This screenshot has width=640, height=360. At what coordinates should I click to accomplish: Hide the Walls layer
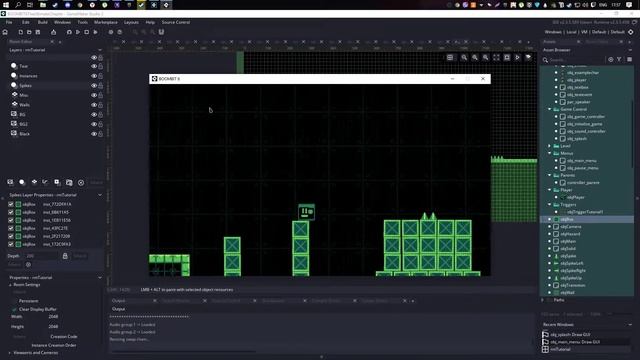pyautogui.click(x=94, y=105)
